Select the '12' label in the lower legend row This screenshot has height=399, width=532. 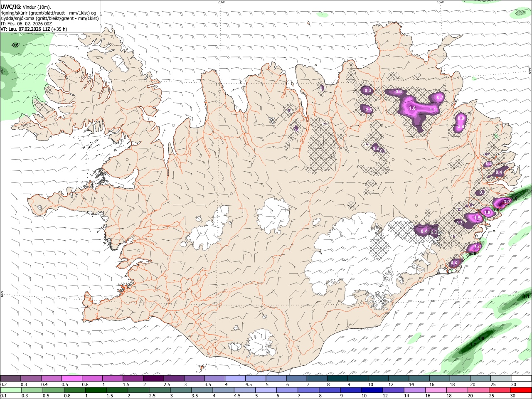[x=385, y=396]
